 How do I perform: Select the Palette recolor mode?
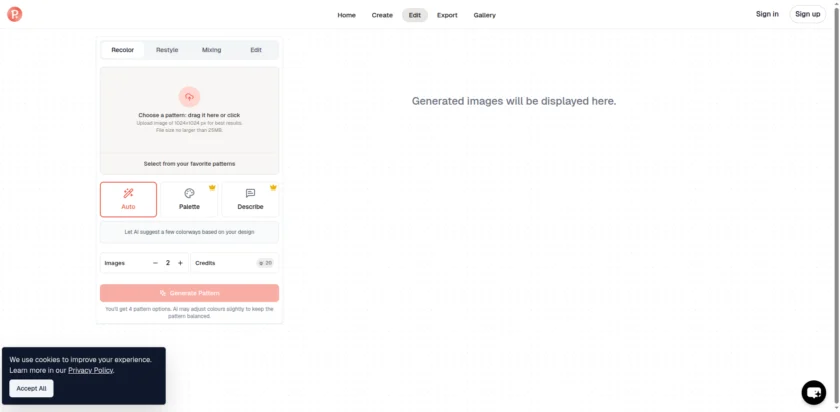(189, 199)
